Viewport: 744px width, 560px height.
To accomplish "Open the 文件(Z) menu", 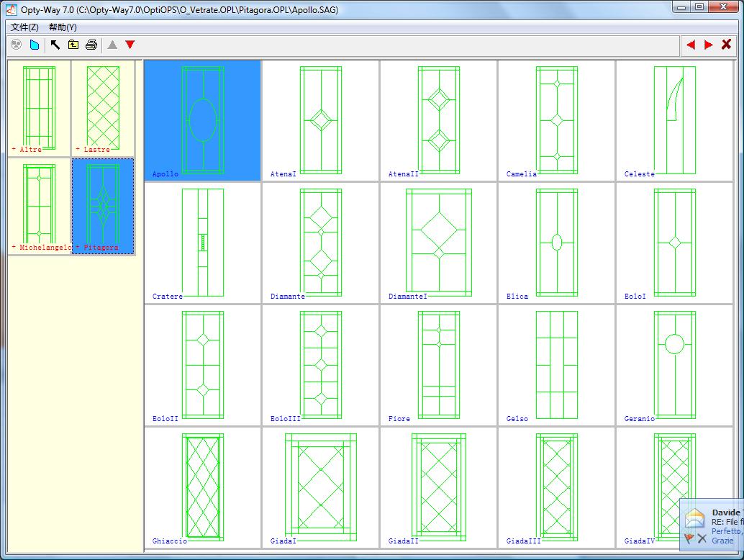I will (24, 27).
